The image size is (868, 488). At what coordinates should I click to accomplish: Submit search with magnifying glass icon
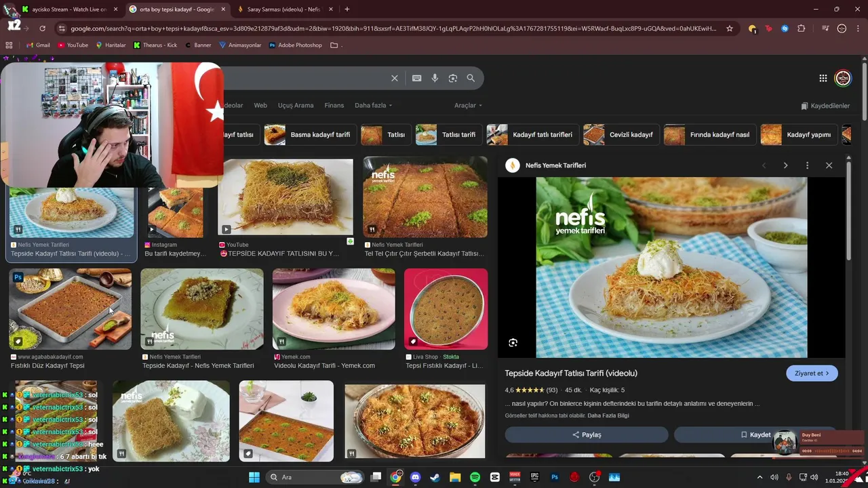tap(471, 78)
